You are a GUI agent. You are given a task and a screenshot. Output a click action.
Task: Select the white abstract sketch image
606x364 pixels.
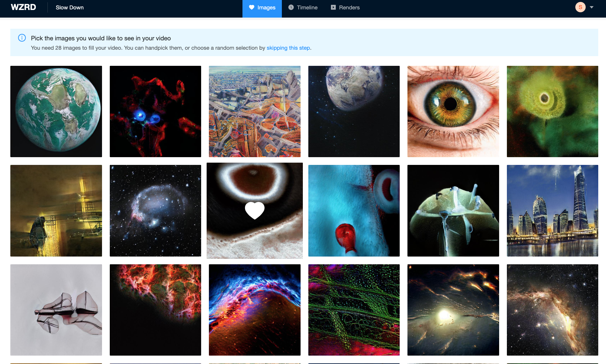coord(56,310)
